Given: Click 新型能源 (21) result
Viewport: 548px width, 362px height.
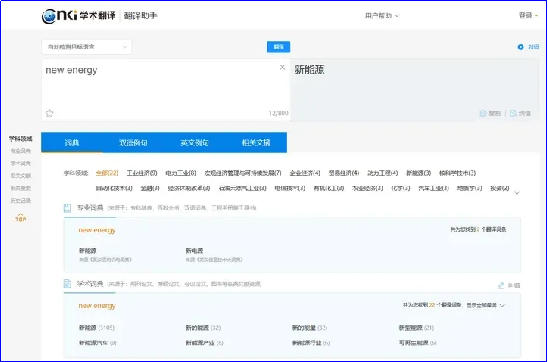Looking at the screenshot, I should 416,328.
